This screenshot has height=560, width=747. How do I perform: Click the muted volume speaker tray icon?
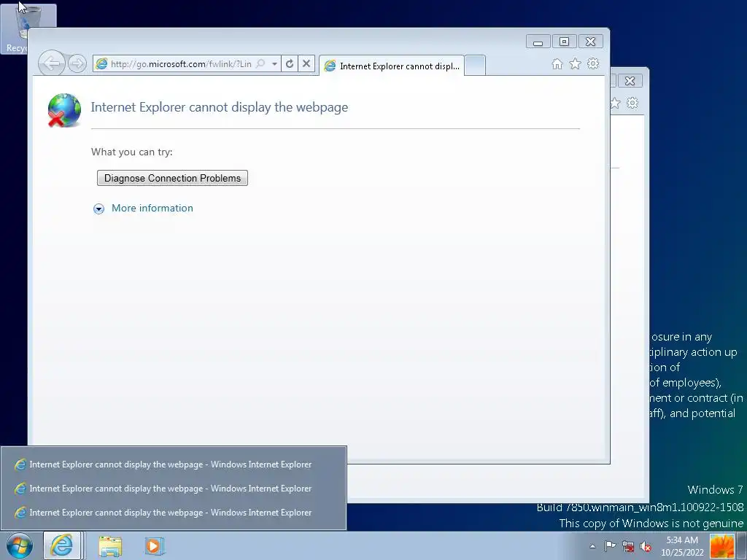(x=646, y=546)
